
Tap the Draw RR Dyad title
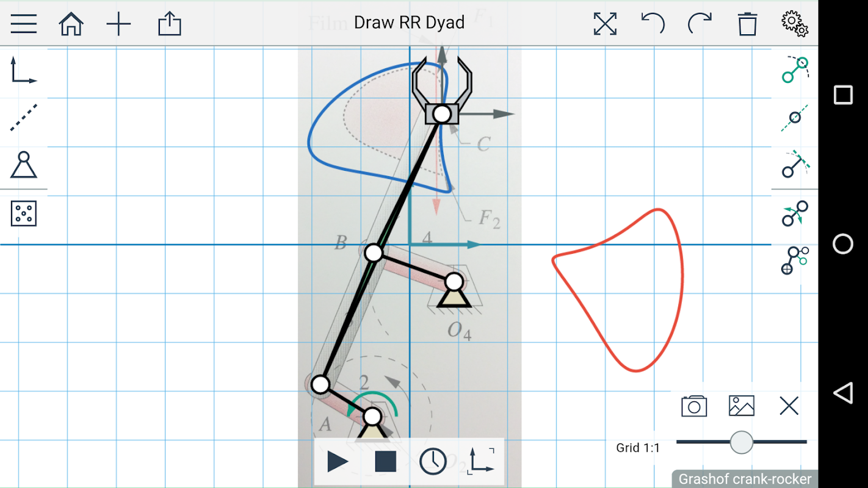click(x=409, y=23)
